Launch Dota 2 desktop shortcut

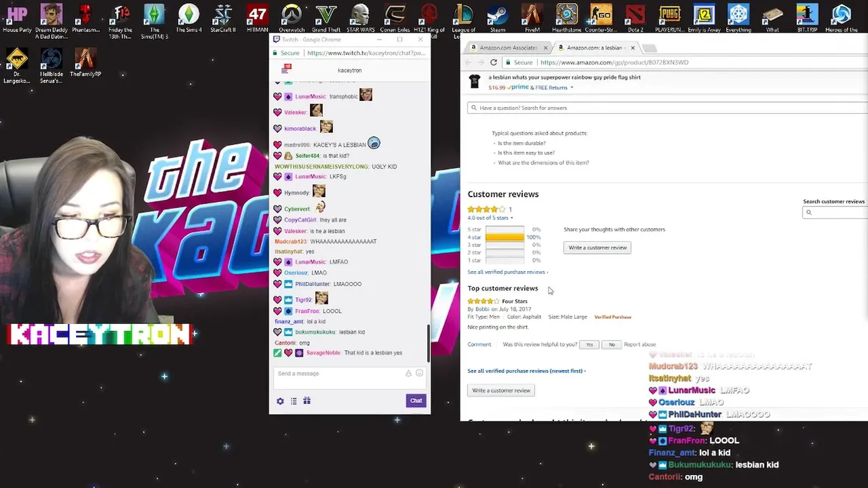635,18
